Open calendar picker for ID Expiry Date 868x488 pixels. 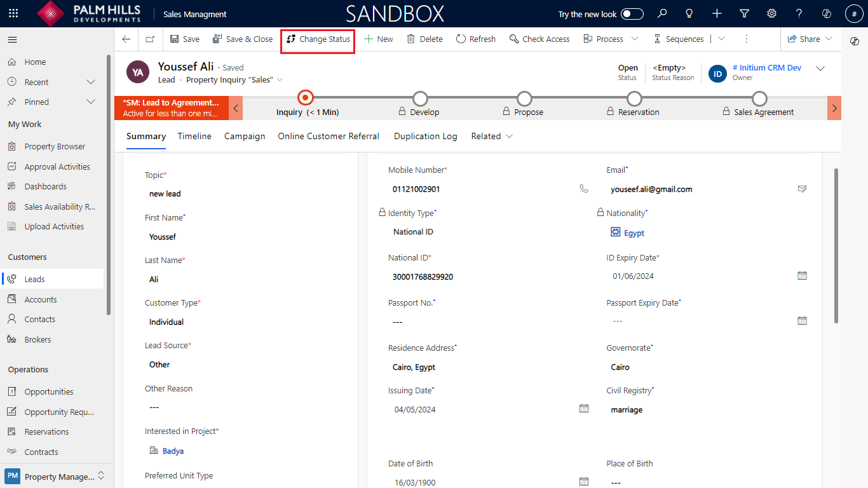802,276
